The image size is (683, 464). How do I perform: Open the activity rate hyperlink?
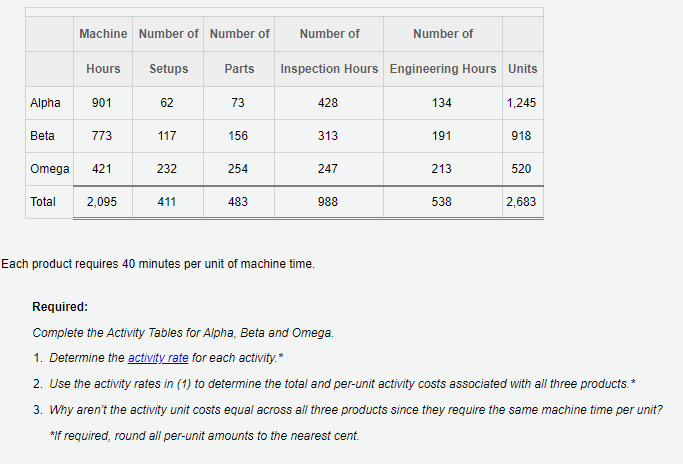click(x=158, y=358)
